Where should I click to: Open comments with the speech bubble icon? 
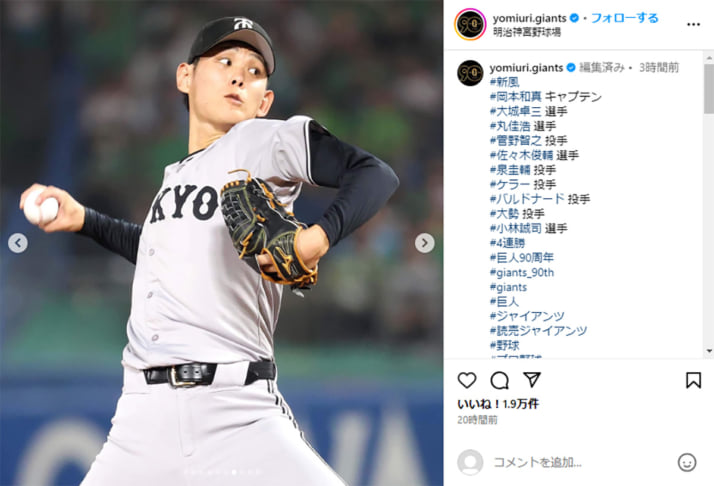tap(500, 380)
